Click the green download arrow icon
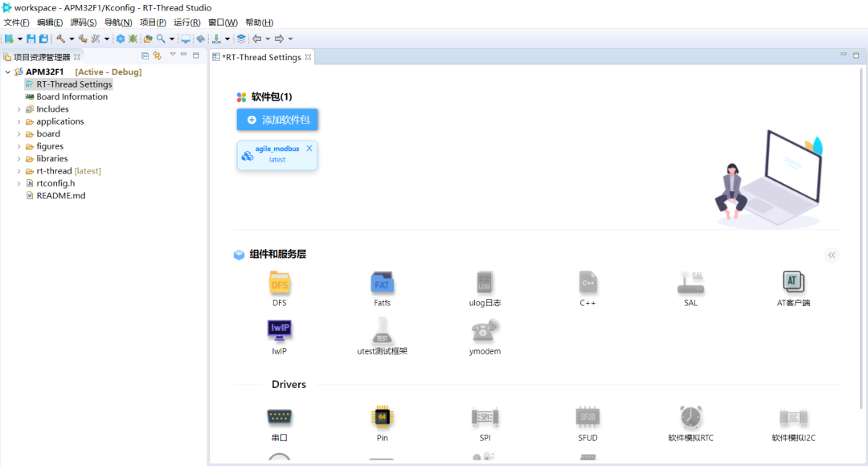 point(216,39)
